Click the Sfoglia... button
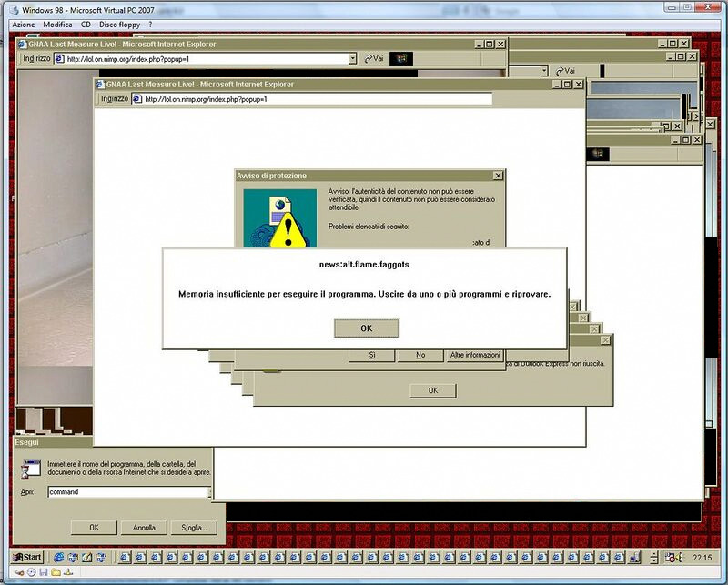Screen dimensions: 728x585 tap(194, 528)
